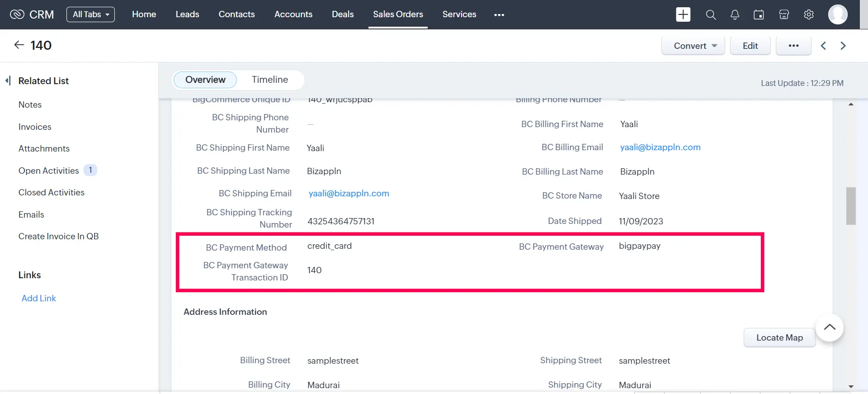Open the Sales Orders tab
This screenshot has width=868, height=394.
click(x=398, y=14)
